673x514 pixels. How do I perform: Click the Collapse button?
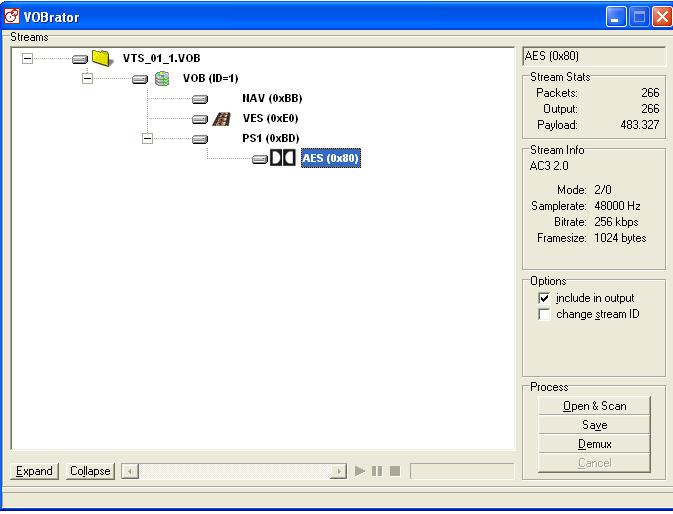pos(90,471)
